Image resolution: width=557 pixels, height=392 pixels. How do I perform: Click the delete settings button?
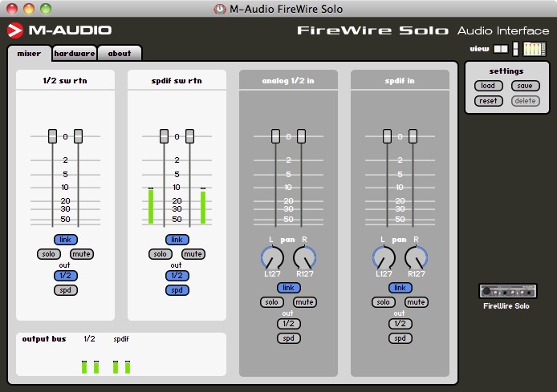pos(525,101)
